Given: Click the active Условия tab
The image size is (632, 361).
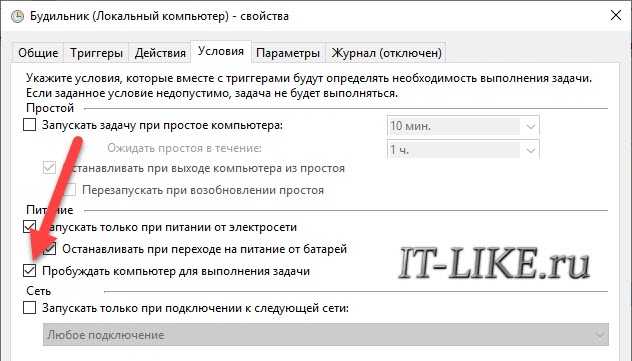Looking at the screenshot, I should (x=221, y=52).
